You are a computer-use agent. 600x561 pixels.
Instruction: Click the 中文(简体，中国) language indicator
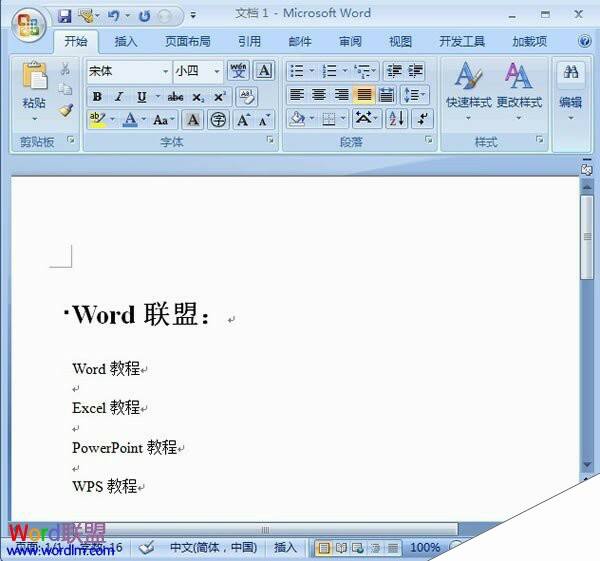pos(213,548)
